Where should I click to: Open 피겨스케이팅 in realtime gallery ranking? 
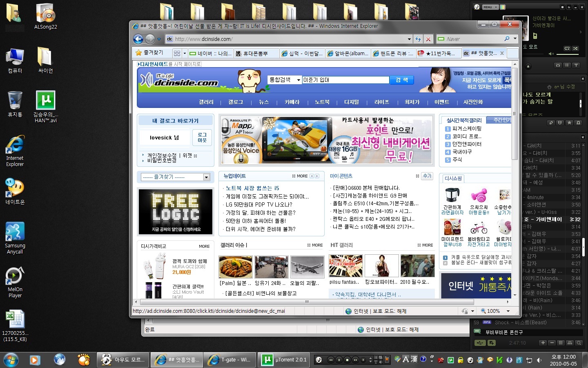coord(467,128)
